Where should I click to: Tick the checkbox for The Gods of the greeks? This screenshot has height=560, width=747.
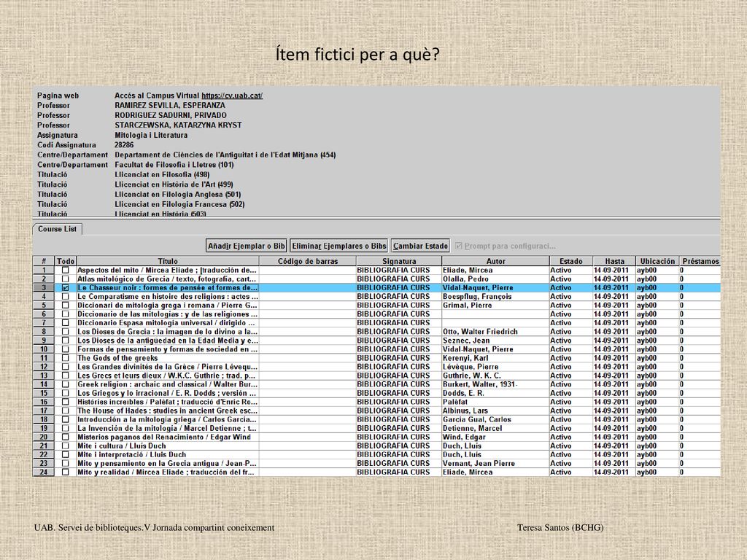tap(65, 358)
